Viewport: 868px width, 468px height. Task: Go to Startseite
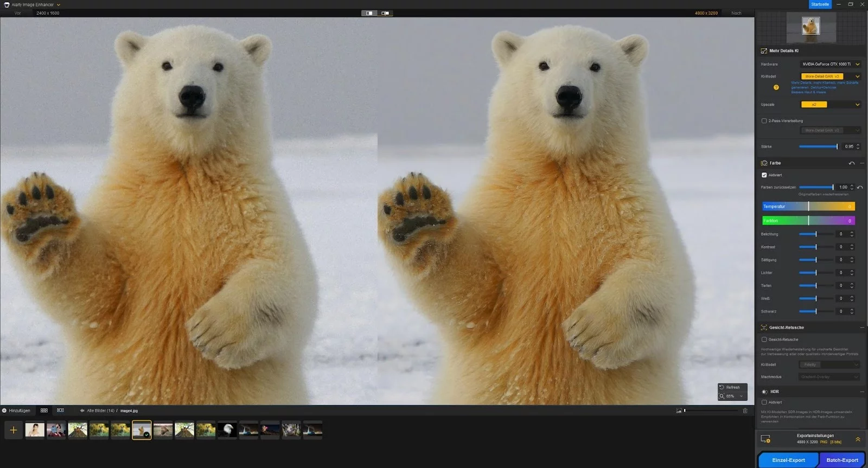pos(820,4)
